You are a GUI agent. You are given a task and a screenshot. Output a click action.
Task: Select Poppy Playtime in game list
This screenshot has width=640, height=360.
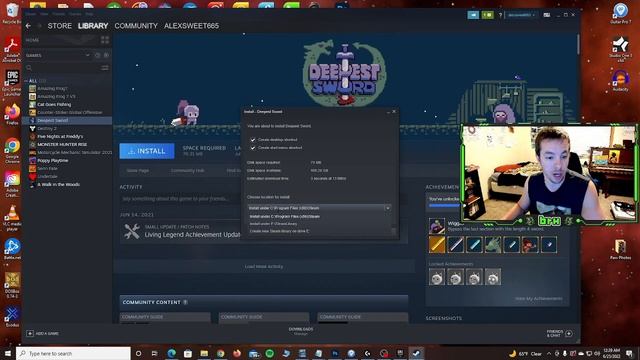point(53,160)
